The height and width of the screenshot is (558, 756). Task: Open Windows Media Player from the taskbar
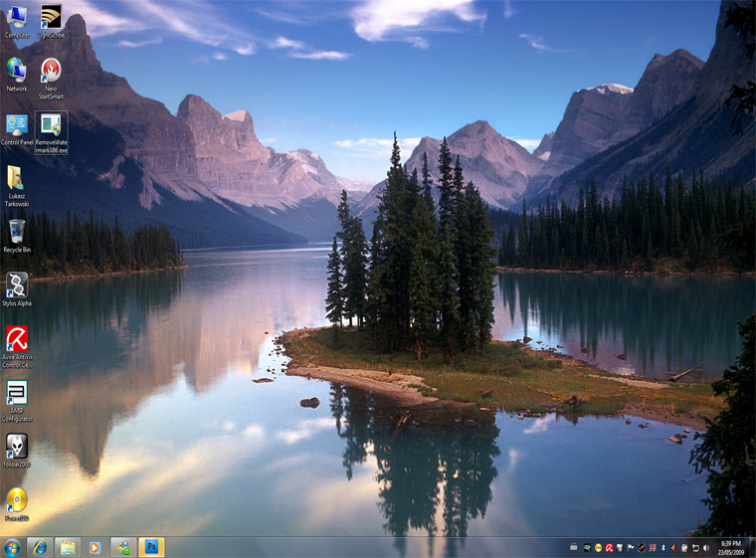point(94,547)
